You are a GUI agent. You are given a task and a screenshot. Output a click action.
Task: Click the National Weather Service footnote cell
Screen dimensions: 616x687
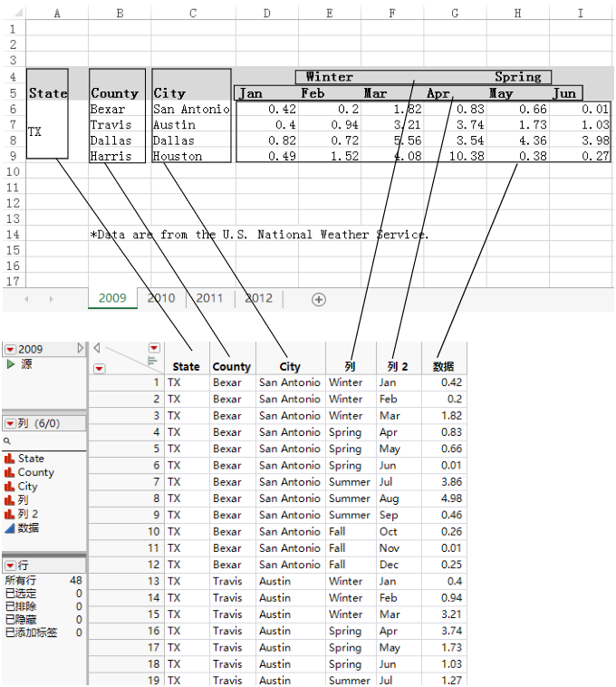click(259, 235)
